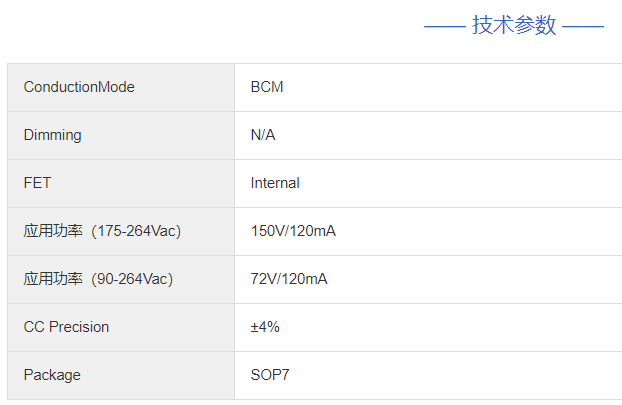The width and height of the screenshot is (622, 405).
Task: Select the Dimming parameter label
Action: coord(52,135)
